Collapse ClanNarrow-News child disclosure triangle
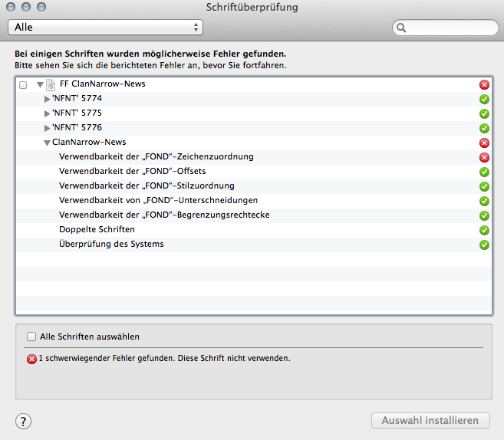 (x=47, y=143)
